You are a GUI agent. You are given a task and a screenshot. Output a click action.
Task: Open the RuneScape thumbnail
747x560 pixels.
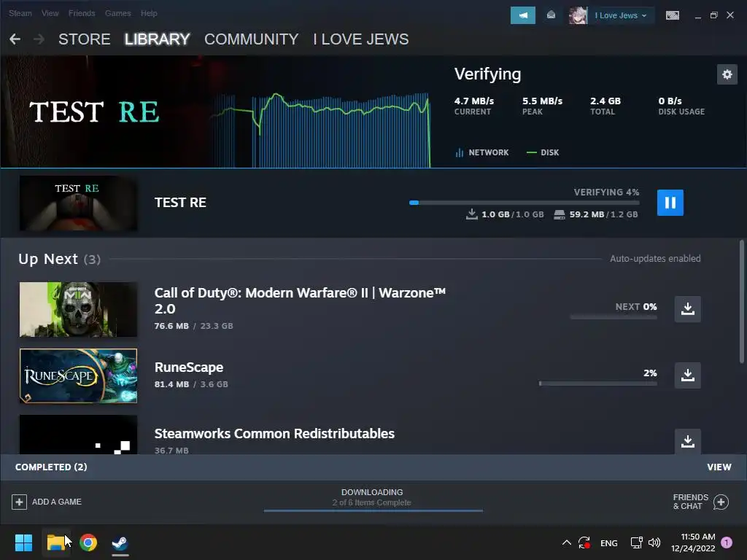[78, 376]
